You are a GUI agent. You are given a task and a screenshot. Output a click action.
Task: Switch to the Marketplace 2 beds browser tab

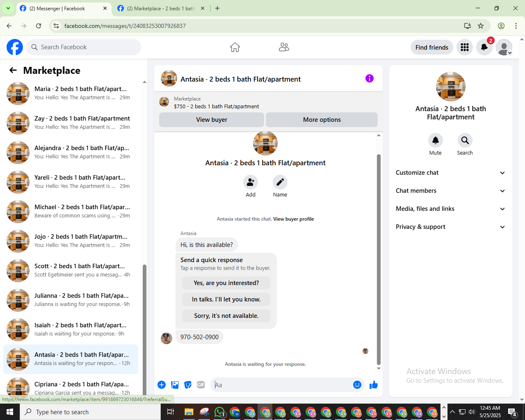(x=161, y=8)
